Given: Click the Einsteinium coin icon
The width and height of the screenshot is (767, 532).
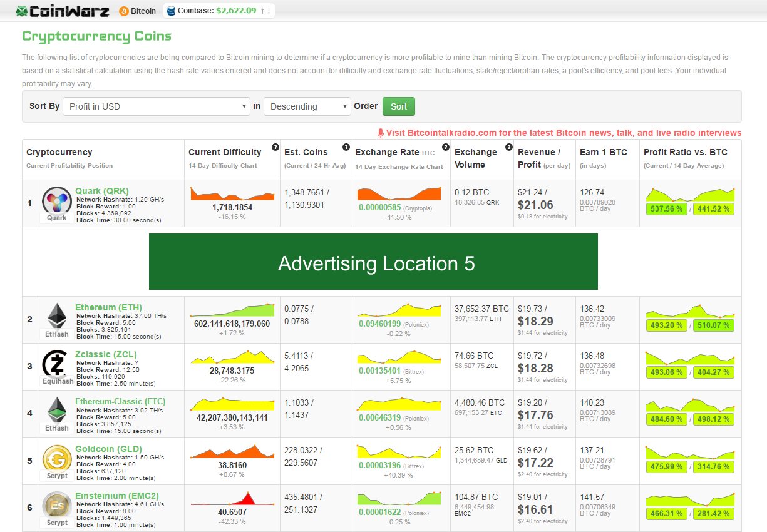Looking at the screenshot, I should 57,504.
